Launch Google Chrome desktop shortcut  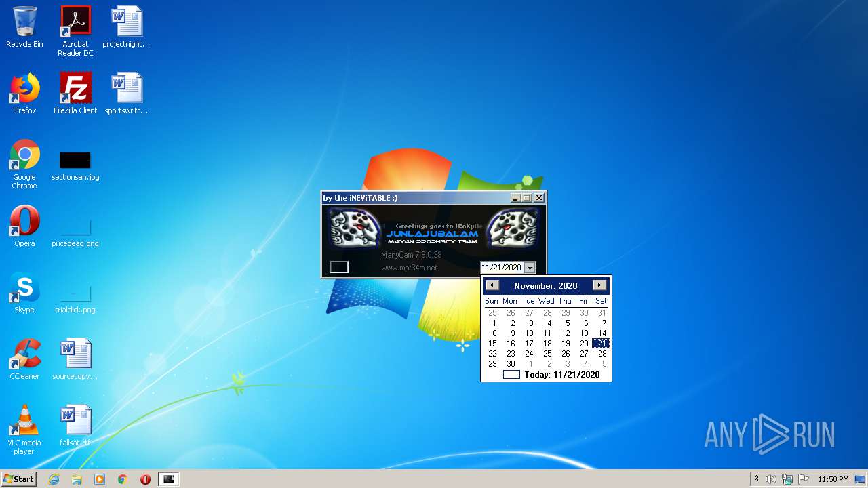[24, 164]
